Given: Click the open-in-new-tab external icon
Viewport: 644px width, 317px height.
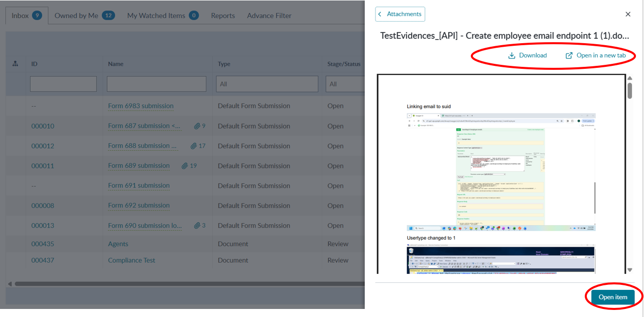Looking at the screenshot, I should click(x=569, y=55).
